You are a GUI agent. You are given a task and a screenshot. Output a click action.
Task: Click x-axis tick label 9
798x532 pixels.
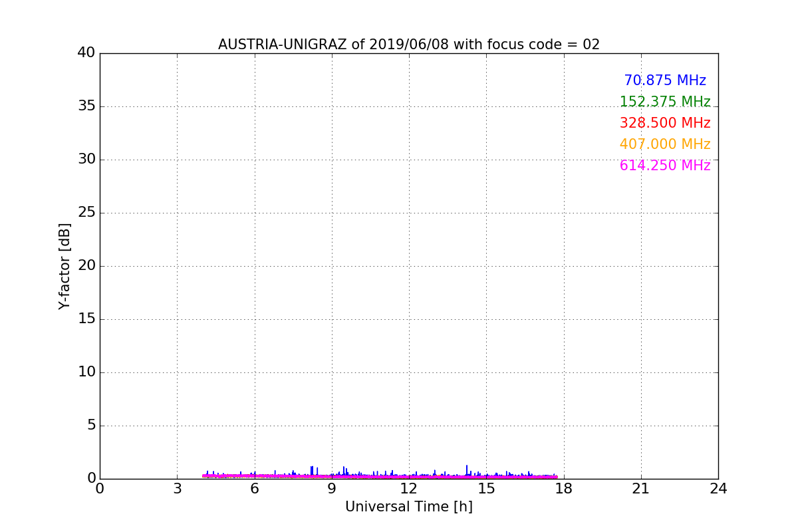332,489
